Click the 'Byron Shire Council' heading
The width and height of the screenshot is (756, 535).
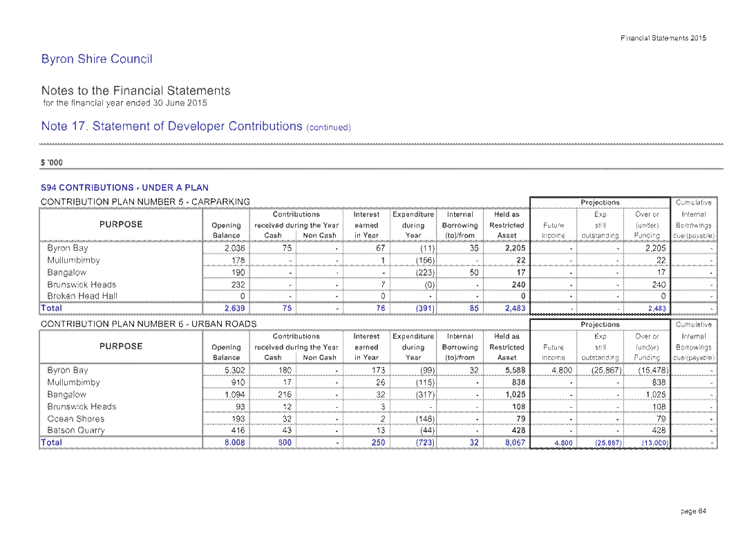[x=97, y=59]
